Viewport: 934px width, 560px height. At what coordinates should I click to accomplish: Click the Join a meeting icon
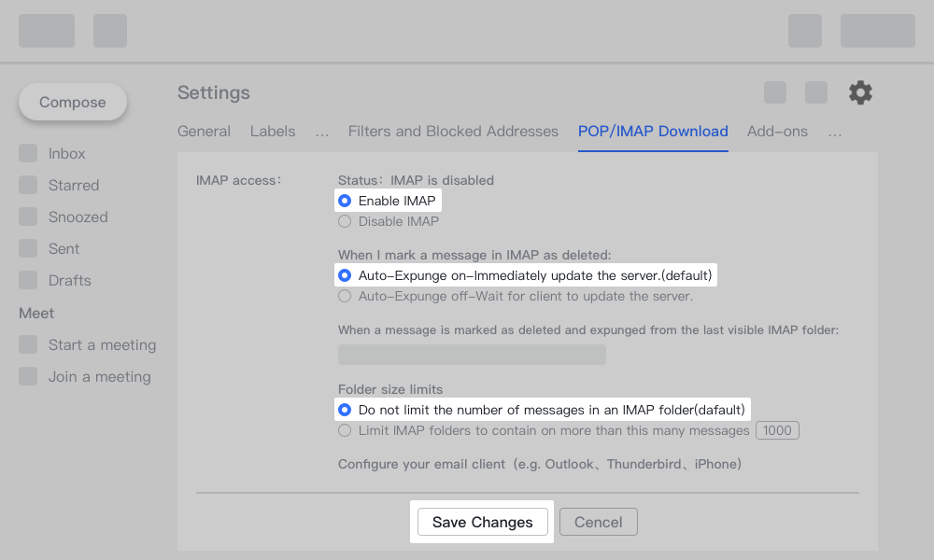pos(28,376)
